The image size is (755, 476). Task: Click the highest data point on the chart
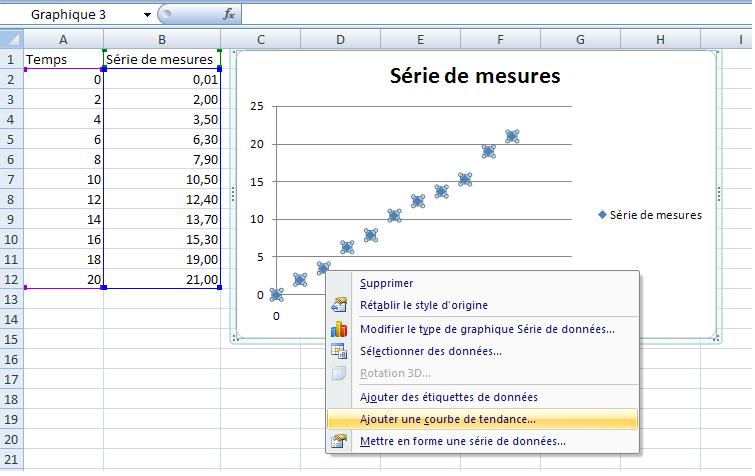(513, 137)
